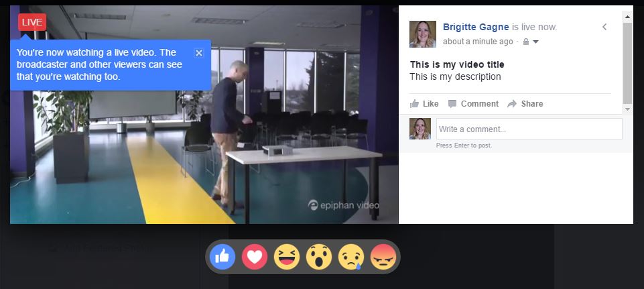
Task: Click the sidebar scrollbar up arrow
Action: pyautogui.click(x=627, y=17)
